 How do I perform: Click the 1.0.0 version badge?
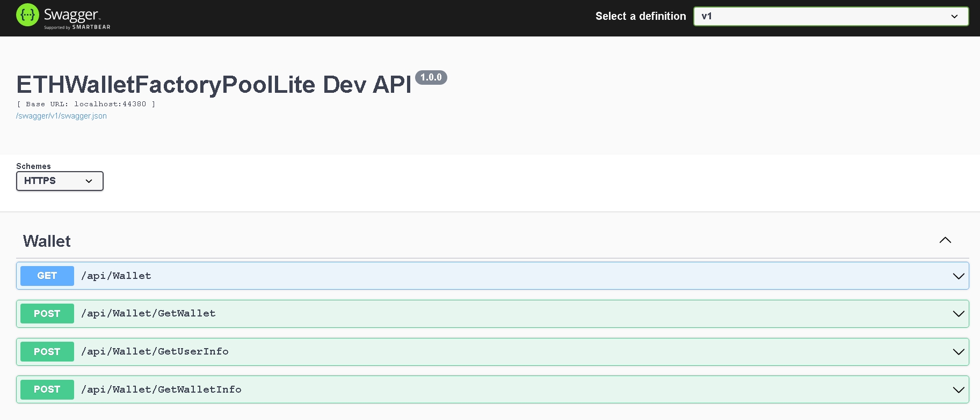(x=431, y=77)
